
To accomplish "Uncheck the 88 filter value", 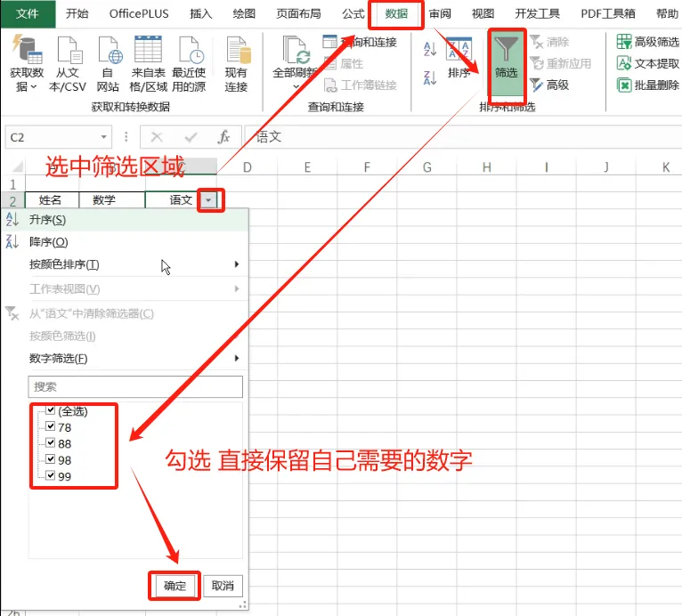I will (51, 443).
